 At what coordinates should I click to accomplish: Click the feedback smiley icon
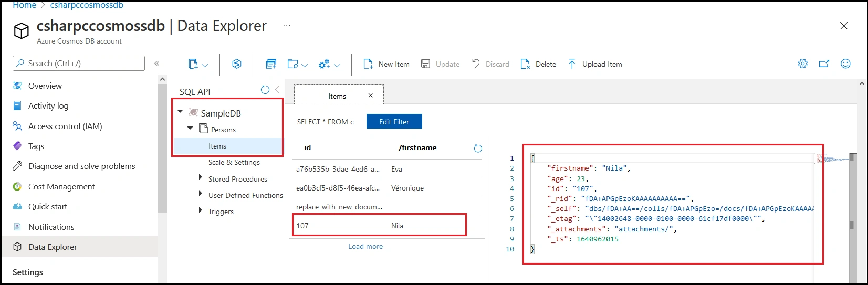point(845,64)
